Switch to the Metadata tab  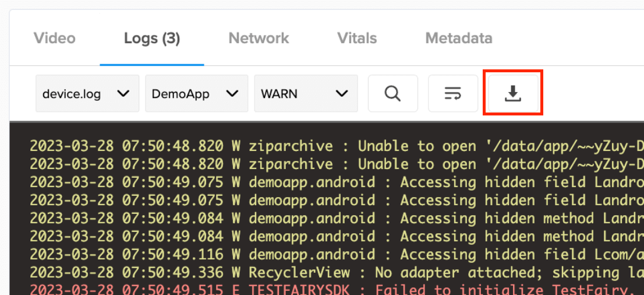(x=459, y=38)
